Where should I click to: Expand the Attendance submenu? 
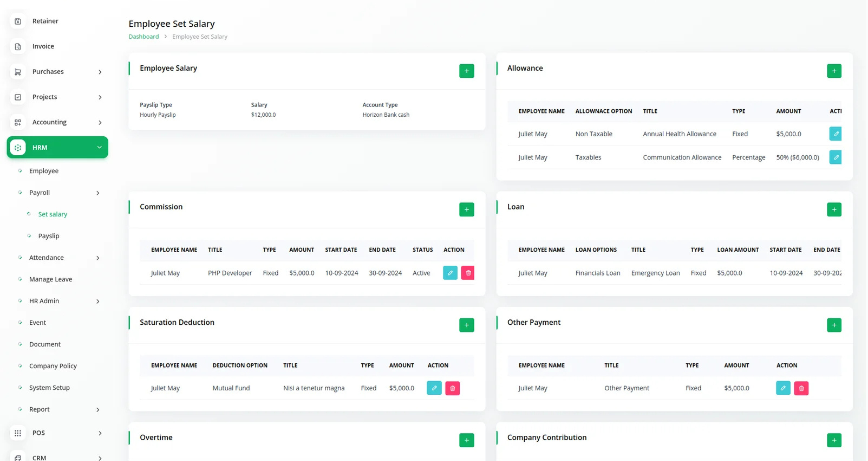tap(98, 258)
